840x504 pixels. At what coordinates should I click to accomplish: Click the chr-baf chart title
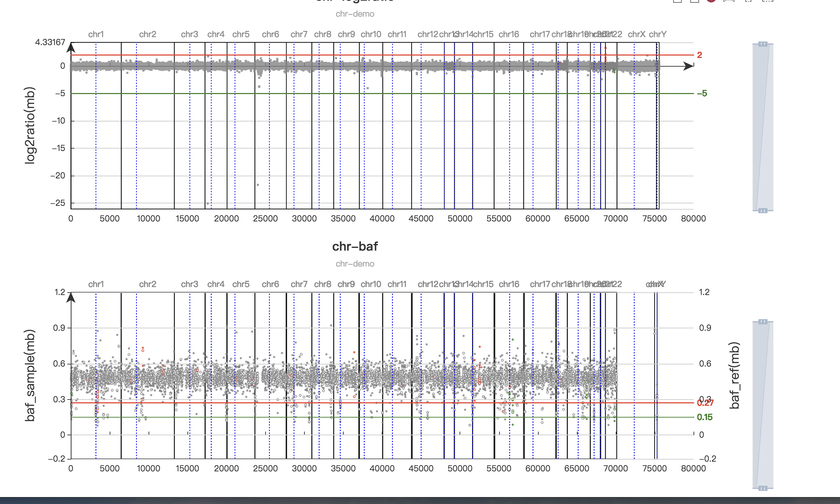[x=355, y=246]
